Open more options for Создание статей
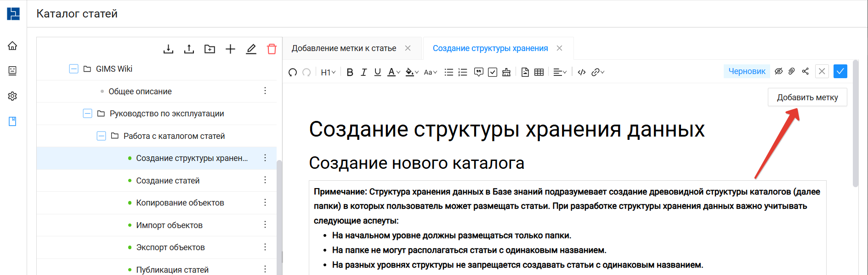Viewport: 868px width, 275px height. click(x=265, y=180)
